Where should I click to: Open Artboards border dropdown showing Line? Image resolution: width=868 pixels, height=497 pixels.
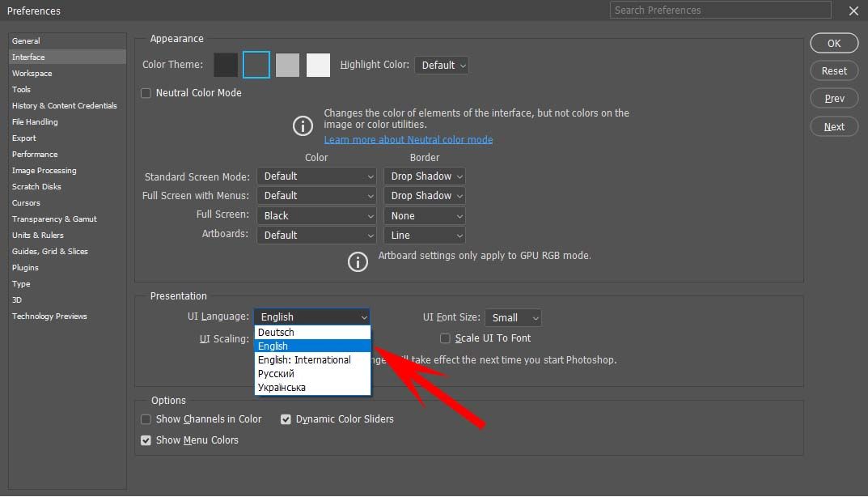point(425,235)
